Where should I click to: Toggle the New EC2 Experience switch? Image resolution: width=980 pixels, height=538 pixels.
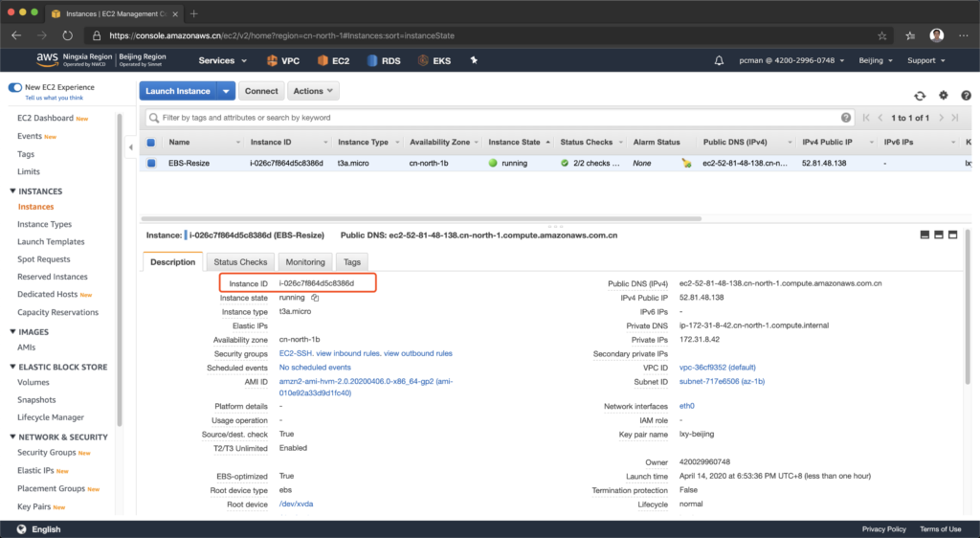[x=15, y=87]
